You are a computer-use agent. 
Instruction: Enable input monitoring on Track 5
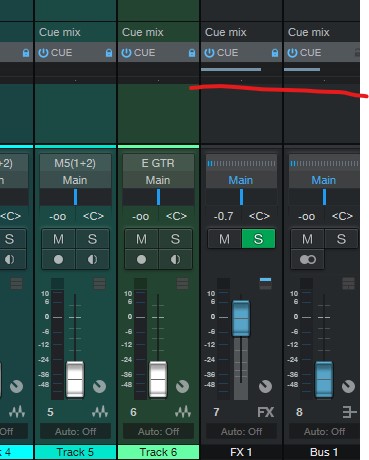point(92,259)
